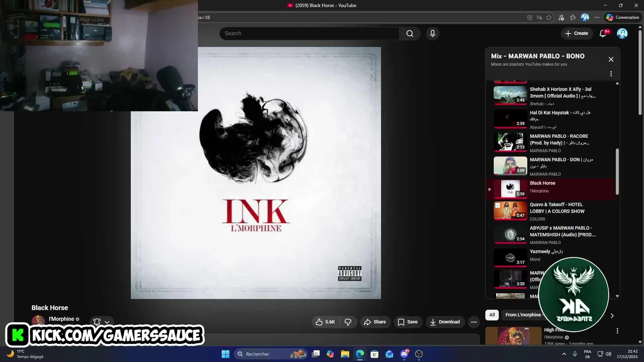Click the translate page icon in address bar
The height and width of the screenshot is (362, 644).
click(539, 17)
